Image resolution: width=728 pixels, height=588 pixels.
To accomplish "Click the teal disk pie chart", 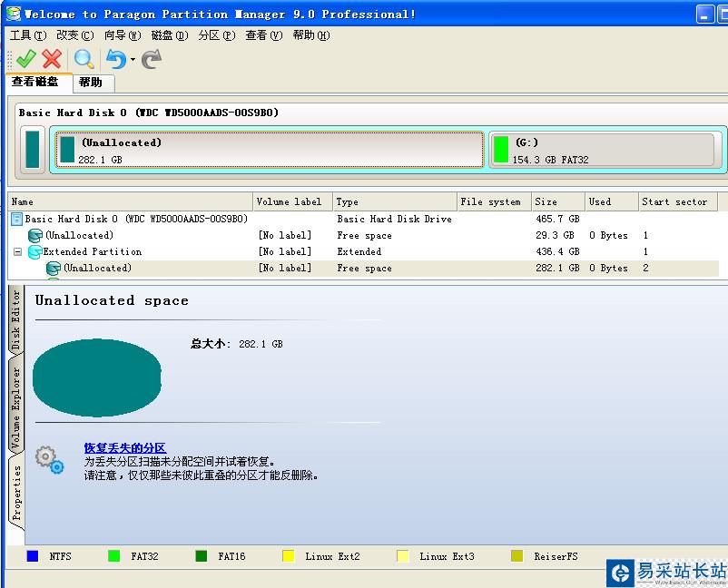I will click(x=97, y=377).
